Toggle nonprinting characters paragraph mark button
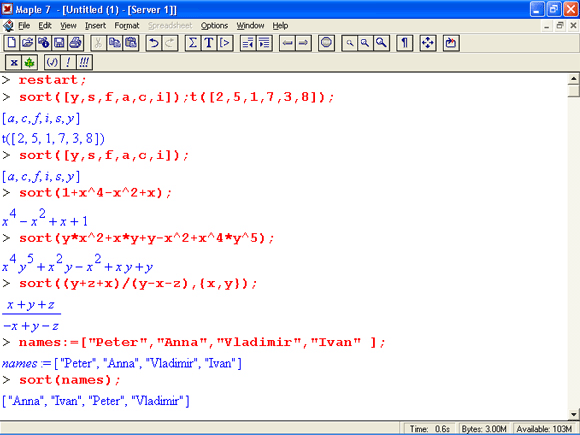This screenshot has width=580, height=435. [404, 43]
